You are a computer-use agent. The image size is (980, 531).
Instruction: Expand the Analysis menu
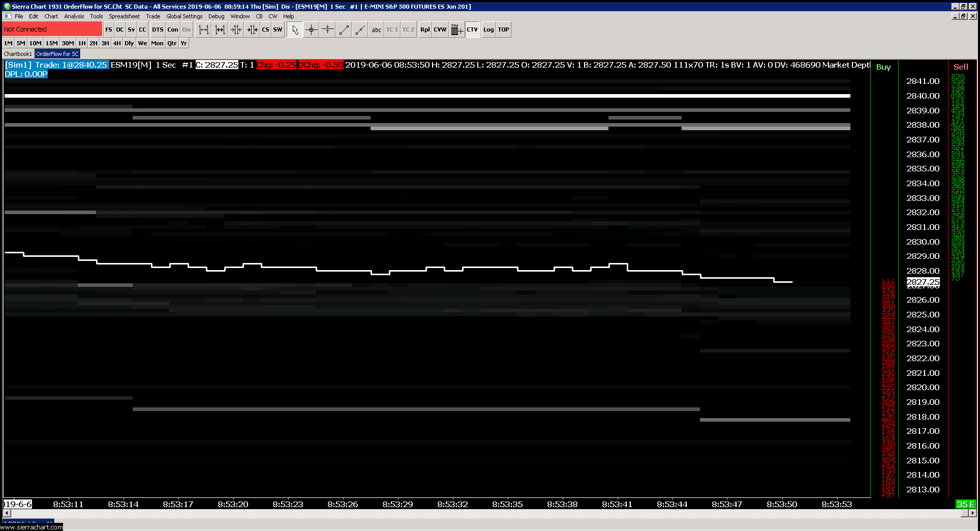(74, 16)
